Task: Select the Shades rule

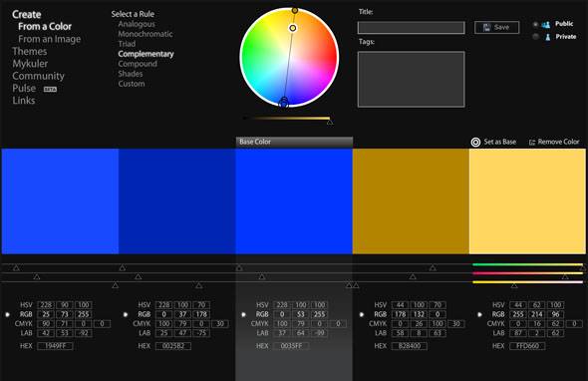Action: [x=131, y=74]
